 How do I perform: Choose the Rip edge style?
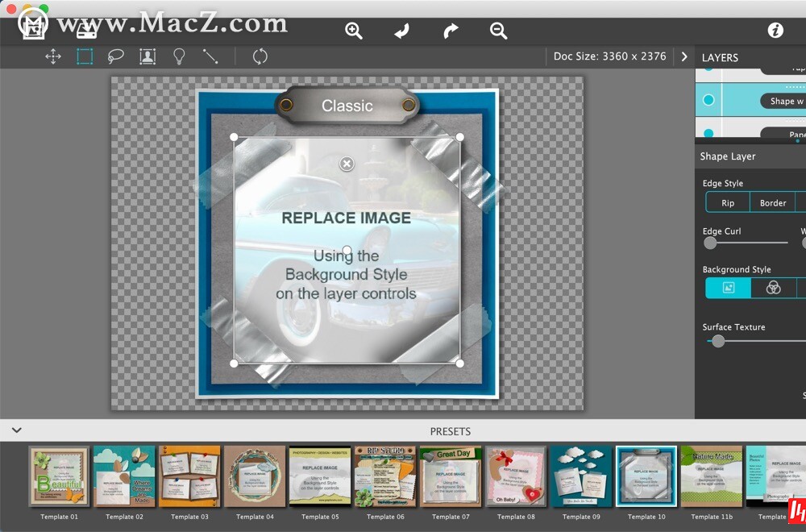coord(728,202)
